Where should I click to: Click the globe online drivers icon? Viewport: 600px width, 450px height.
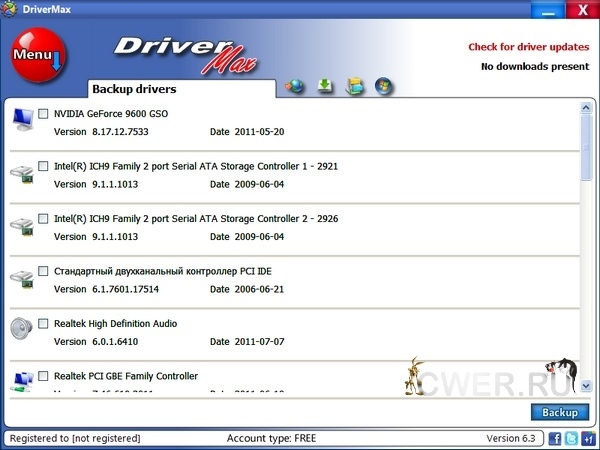click(294, 86)
